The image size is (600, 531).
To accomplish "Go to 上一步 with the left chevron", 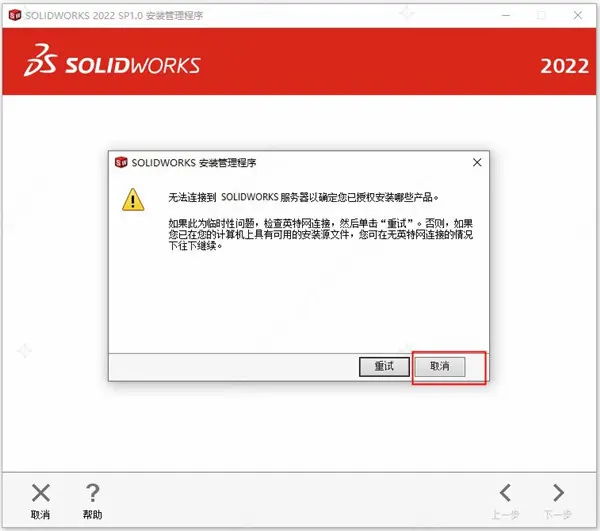I will (x=505, y=493).
